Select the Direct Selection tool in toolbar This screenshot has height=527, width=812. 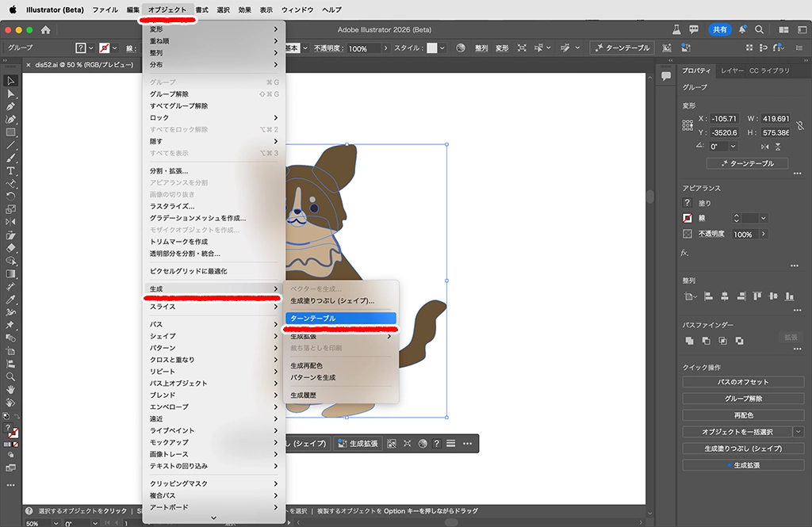[11, 94]
